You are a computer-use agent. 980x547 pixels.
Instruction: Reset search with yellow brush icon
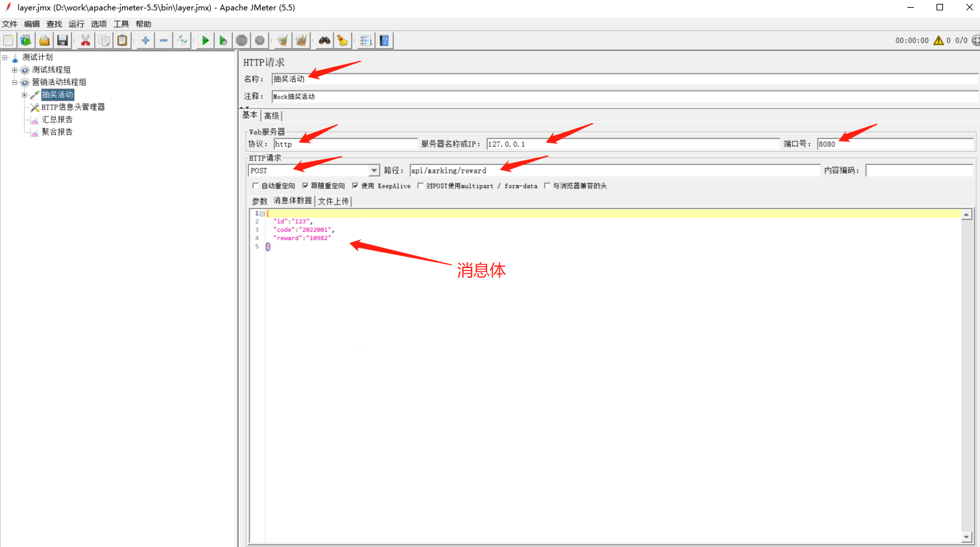(x=342, y=40)
